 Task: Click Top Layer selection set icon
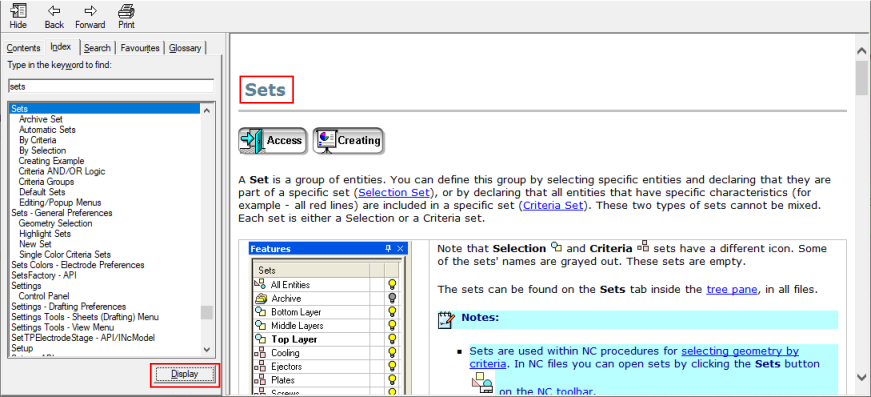click(x=260, y=339)
